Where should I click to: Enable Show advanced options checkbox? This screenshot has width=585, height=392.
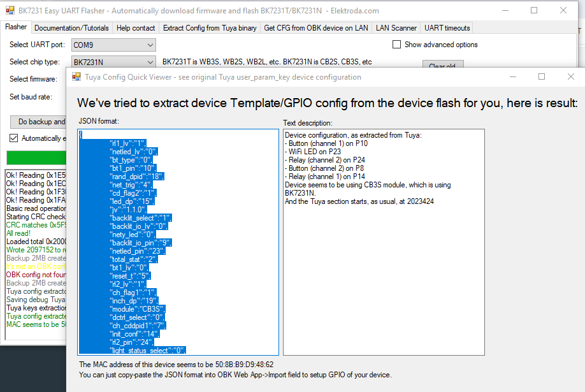tap(396, 45)
